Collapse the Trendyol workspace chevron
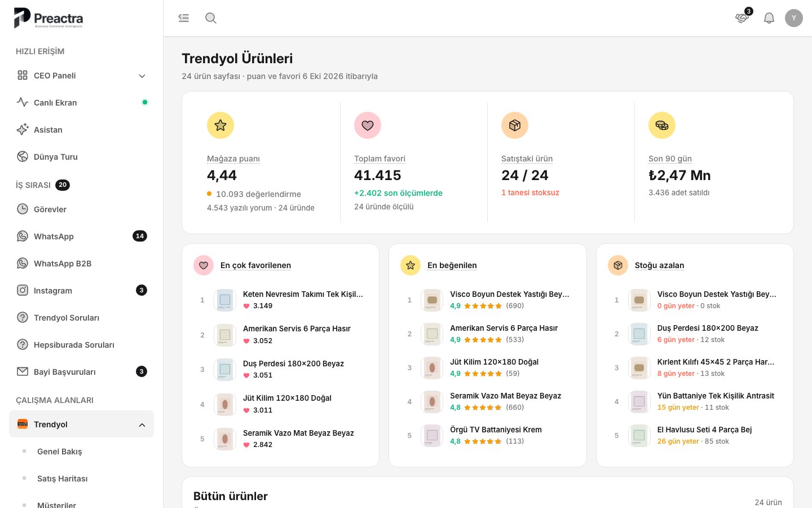Screen dimensions: 812x508 (x=142, y=425)
